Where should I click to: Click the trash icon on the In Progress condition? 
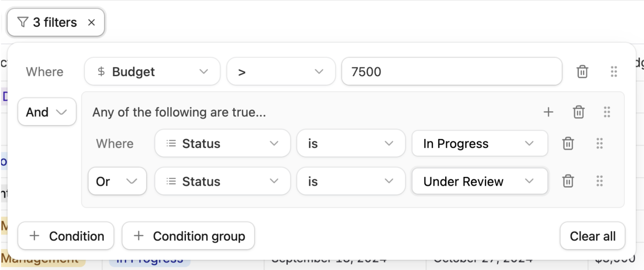point(568,144)
